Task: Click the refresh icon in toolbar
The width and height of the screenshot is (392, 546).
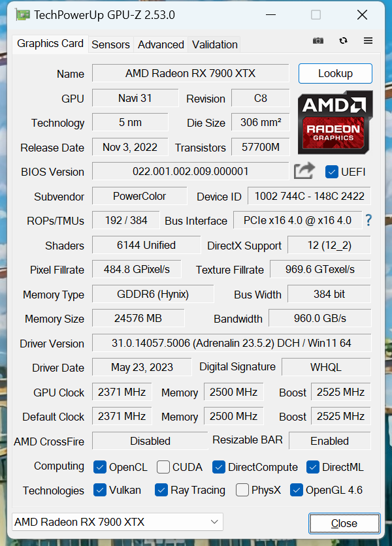Action: [x=344, y=40]
